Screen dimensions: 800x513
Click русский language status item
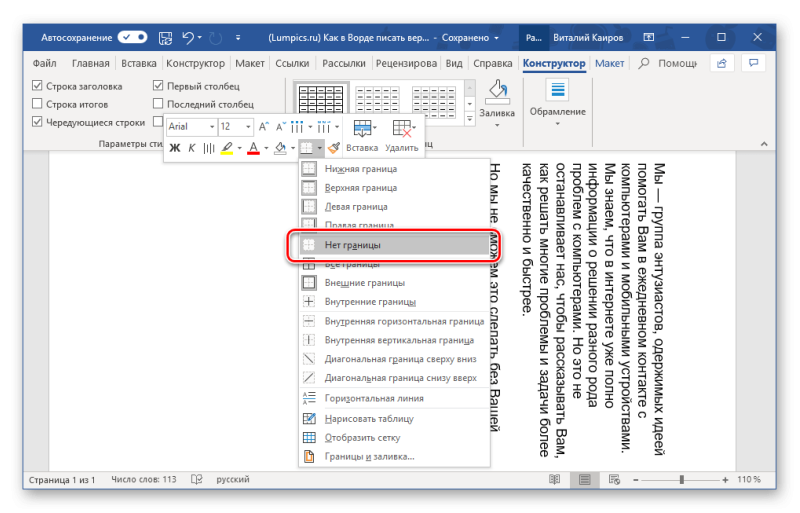click(x=233, y=479)
